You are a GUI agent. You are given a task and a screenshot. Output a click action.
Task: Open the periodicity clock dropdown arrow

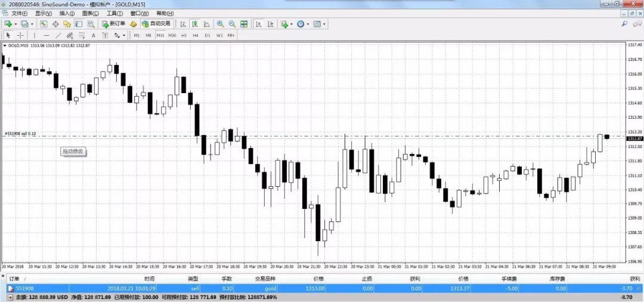pos(308,24)
